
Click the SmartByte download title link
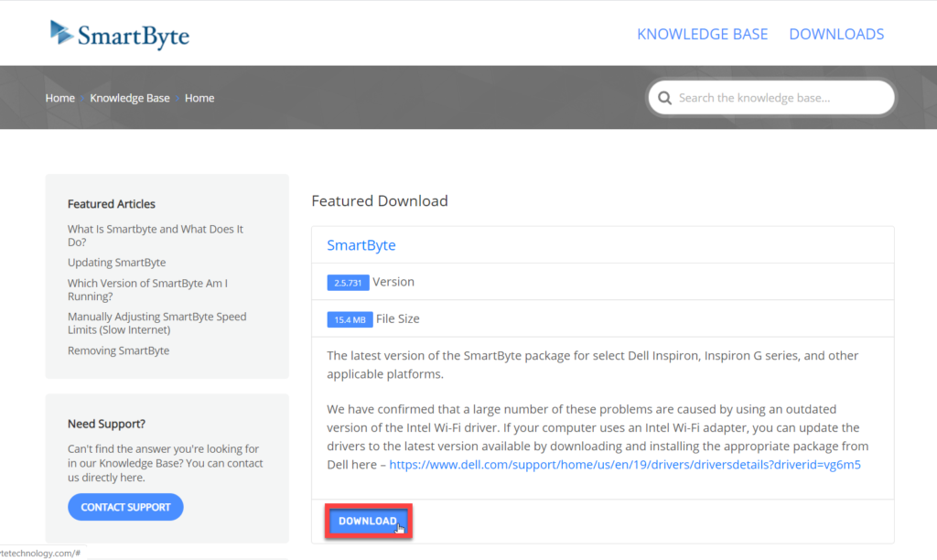(361, 244)
